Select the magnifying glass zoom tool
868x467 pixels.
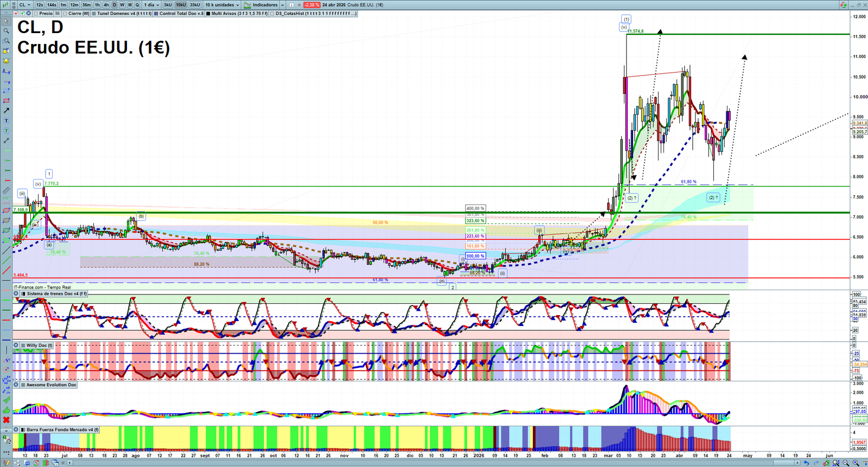coord(6,31)
